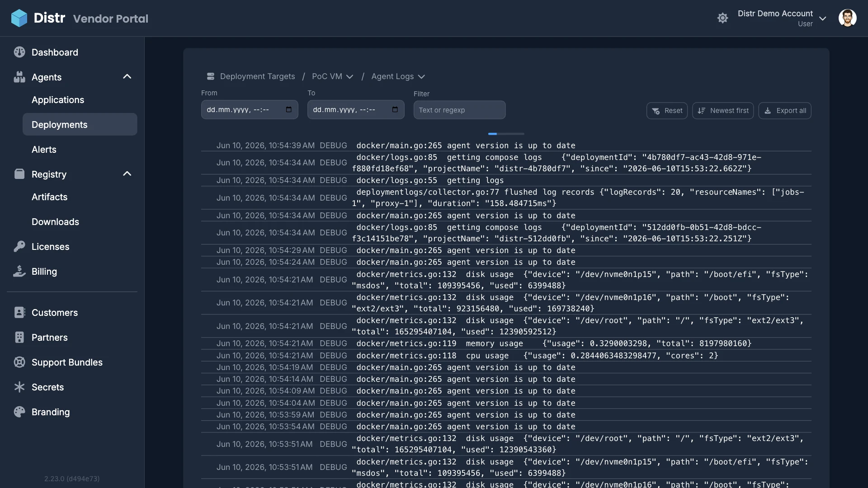Screen dimensions: 868x488
Task: Click the Support Bundles lifebuoy icon
Action: [19, 362]
